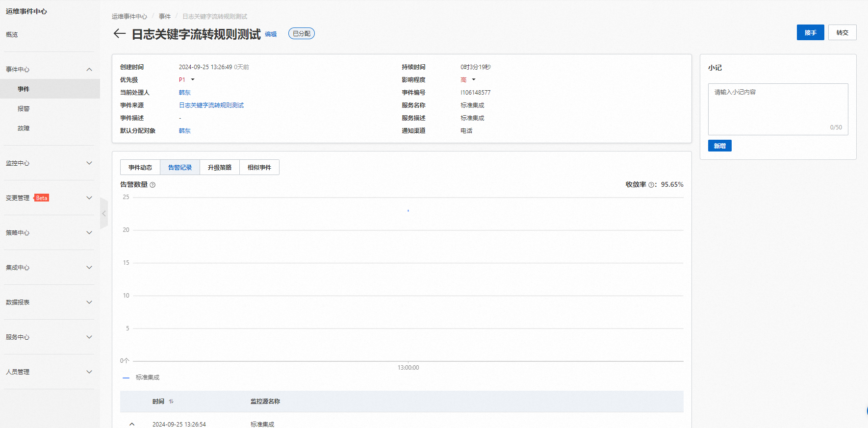Click the 新增 note button
The image size is (868, 428).
[720, 146]
